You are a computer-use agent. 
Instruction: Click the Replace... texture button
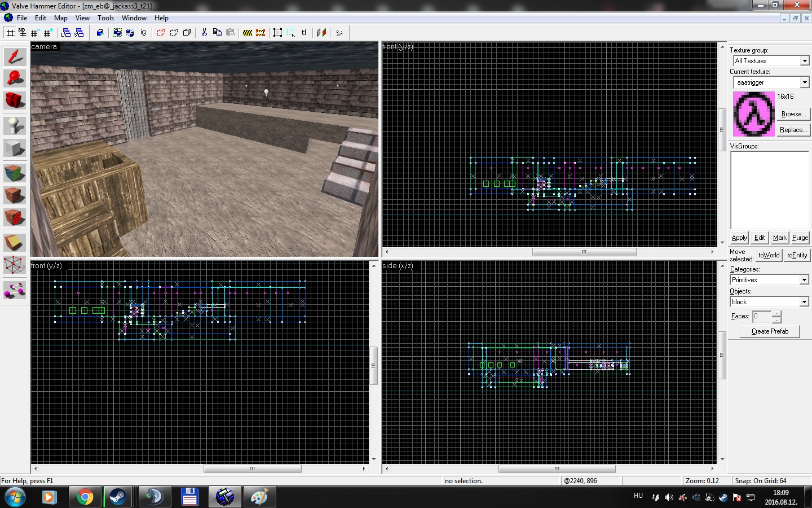(x=793, y=130)
